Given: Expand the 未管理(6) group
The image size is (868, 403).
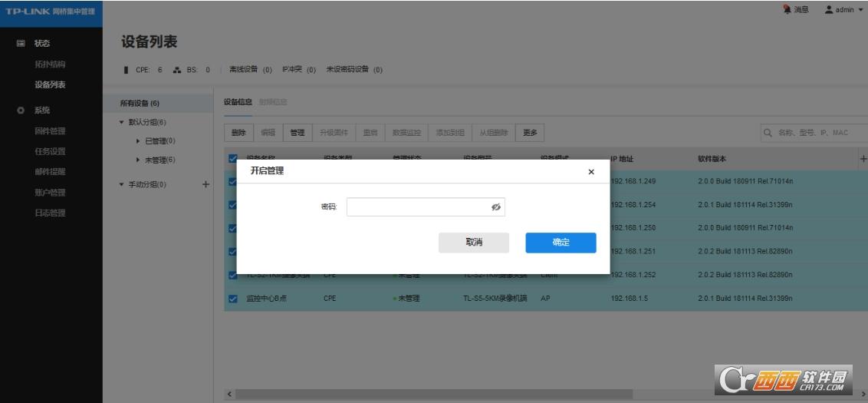Looking at the screenshot, I should click(x=138, y=160).
